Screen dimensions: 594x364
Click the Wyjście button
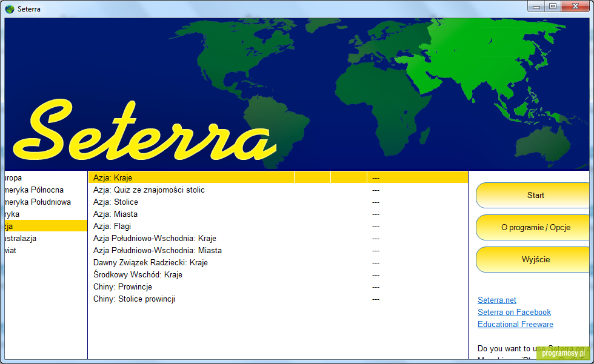533,260
